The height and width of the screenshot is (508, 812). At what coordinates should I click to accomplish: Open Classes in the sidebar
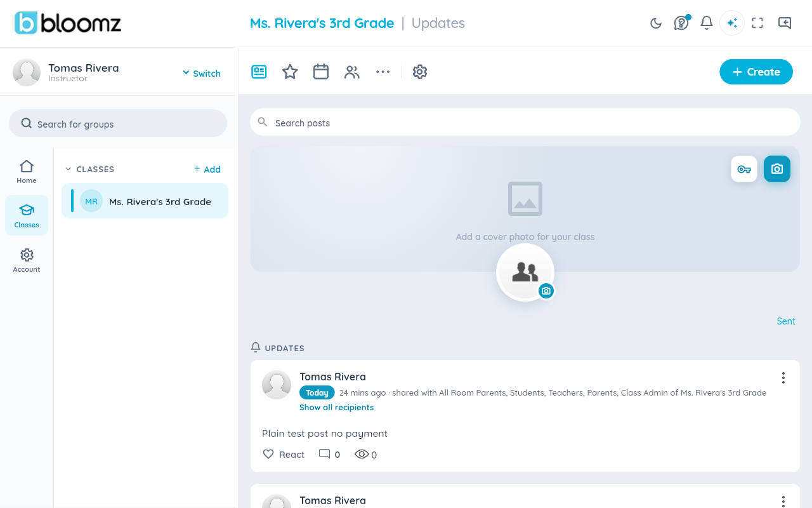(x=27, y=216)
